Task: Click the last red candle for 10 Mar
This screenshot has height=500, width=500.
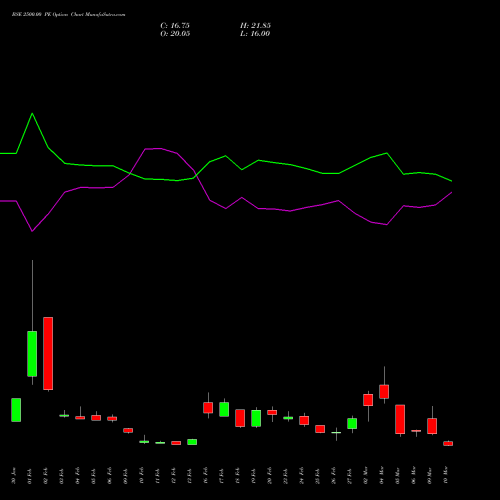Action: pyautogui.click(x=448, y=443)
